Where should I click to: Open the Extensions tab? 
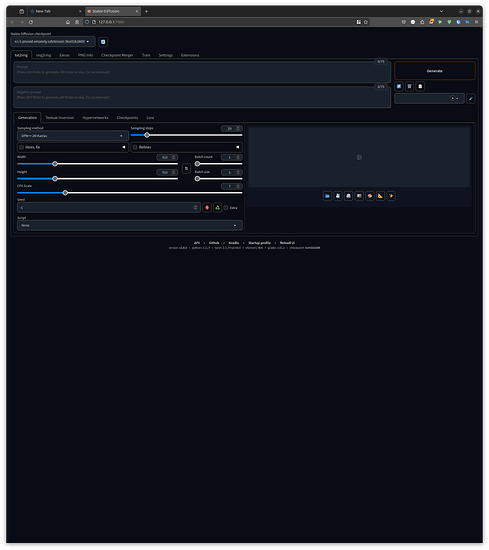point(190,55)
